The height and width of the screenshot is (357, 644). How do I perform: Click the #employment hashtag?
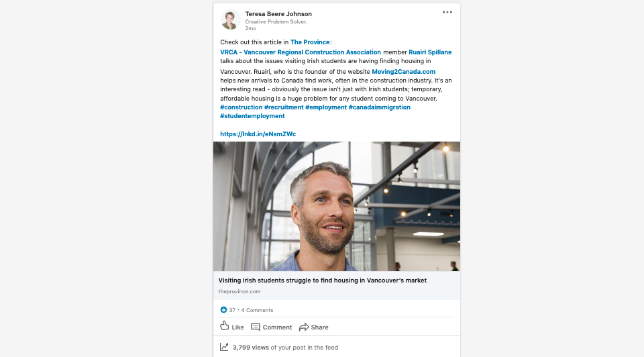point(326,107)
